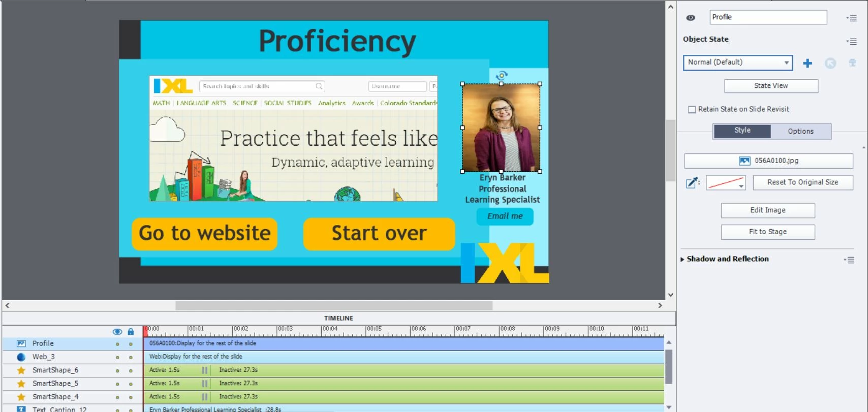Select the IXL web object on stage
This screenshot has width=868, height=412.
294,139
